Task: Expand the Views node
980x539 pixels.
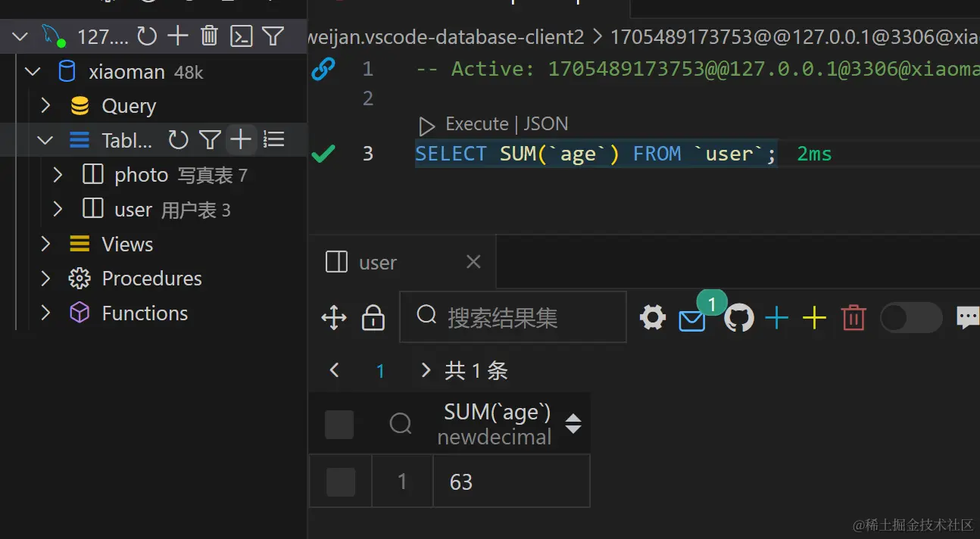Action: pos(45,244)
